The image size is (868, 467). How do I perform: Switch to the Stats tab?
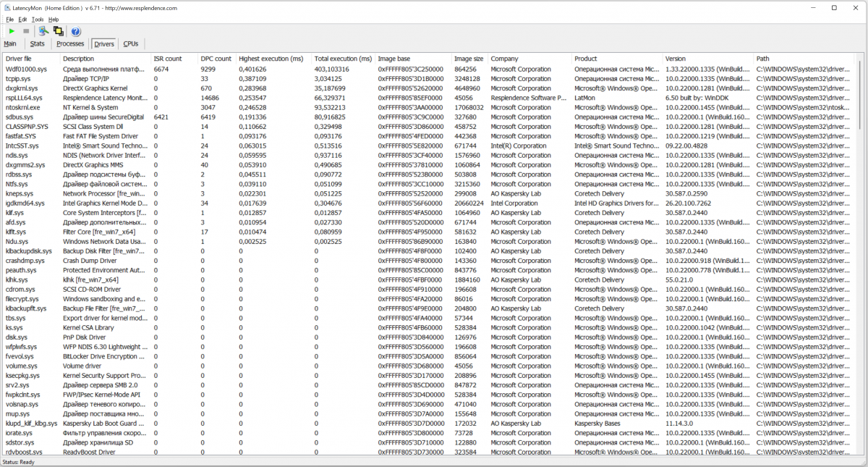pos(37,43)
